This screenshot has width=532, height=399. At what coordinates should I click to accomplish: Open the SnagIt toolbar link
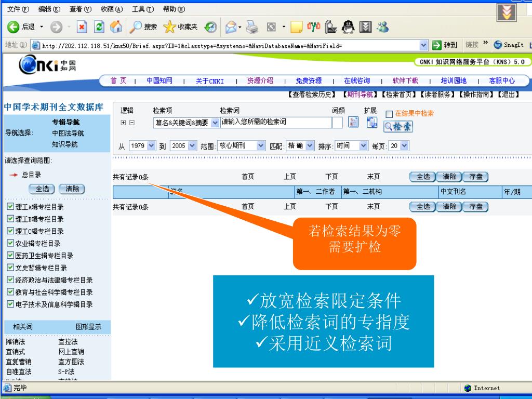pos(509,45)
